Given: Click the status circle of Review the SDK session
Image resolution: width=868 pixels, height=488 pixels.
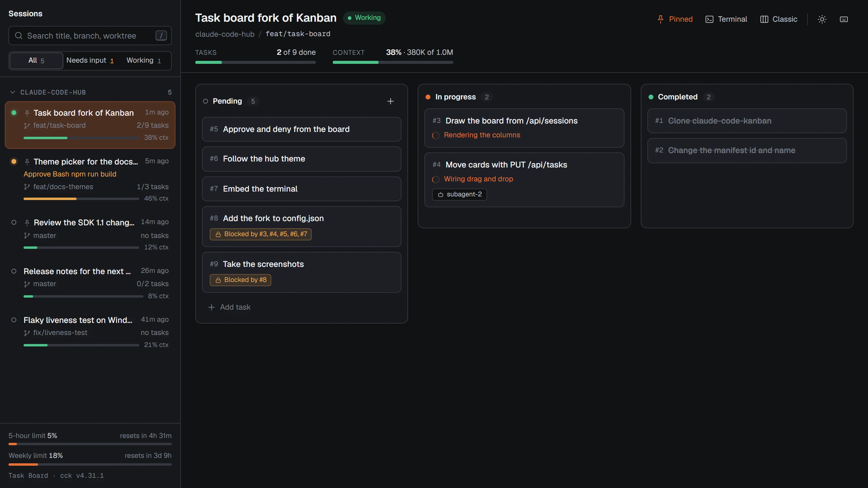Looking at the screenshot, I should [x=14, y=222].
